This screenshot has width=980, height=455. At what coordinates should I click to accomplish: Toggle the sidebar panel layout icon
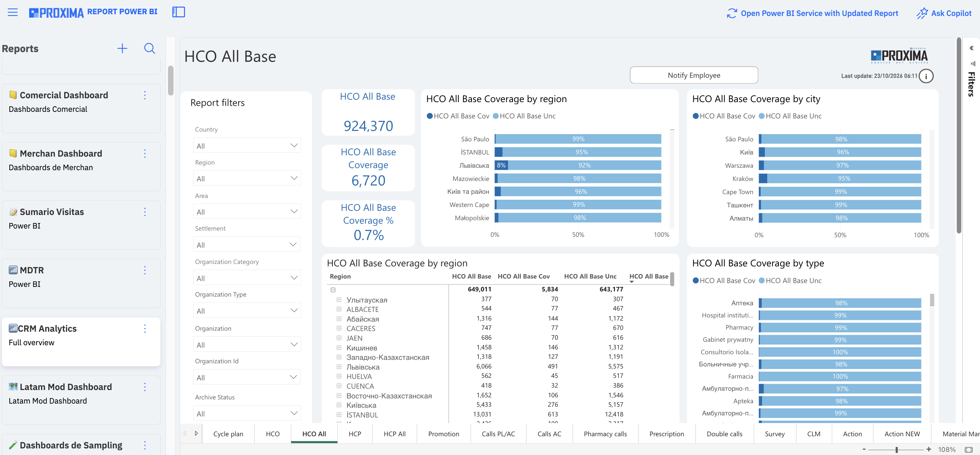tap(178, 12)
